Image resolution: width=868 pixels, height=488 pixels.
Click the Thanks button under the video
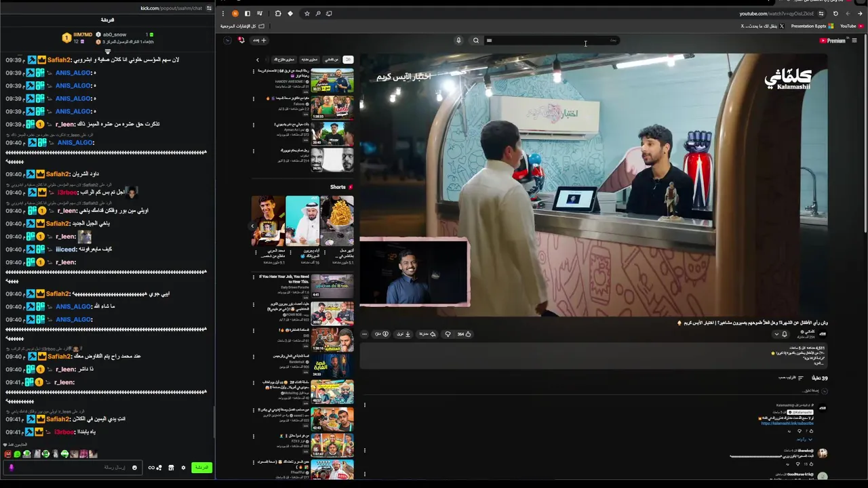coord(382,334)
